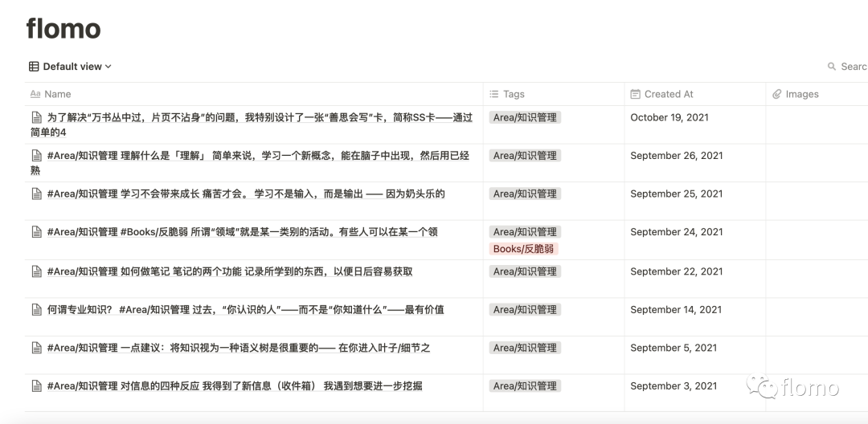This screenshot has height=424, width=868.
Task: Click the Search field text
Action: click(x=854, y=67)
